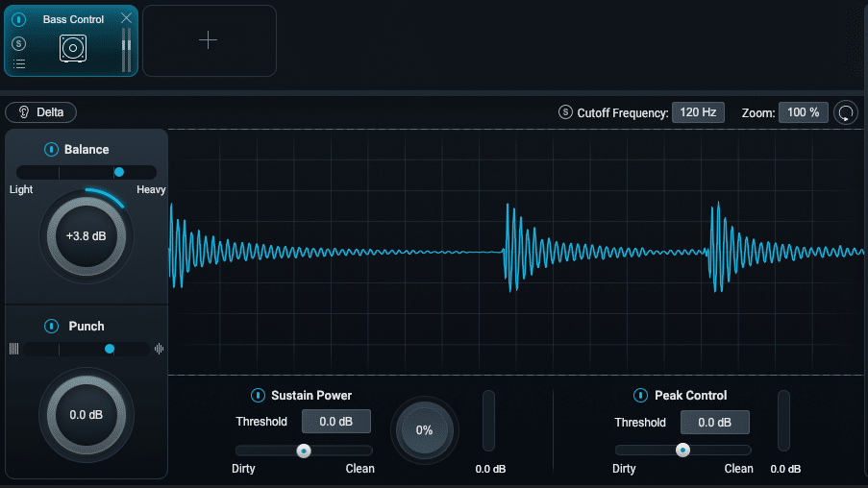This screenshot has width=868, height=488.
Task: Click the Peak Control gain reduction meter
Action: pos(783,421)
